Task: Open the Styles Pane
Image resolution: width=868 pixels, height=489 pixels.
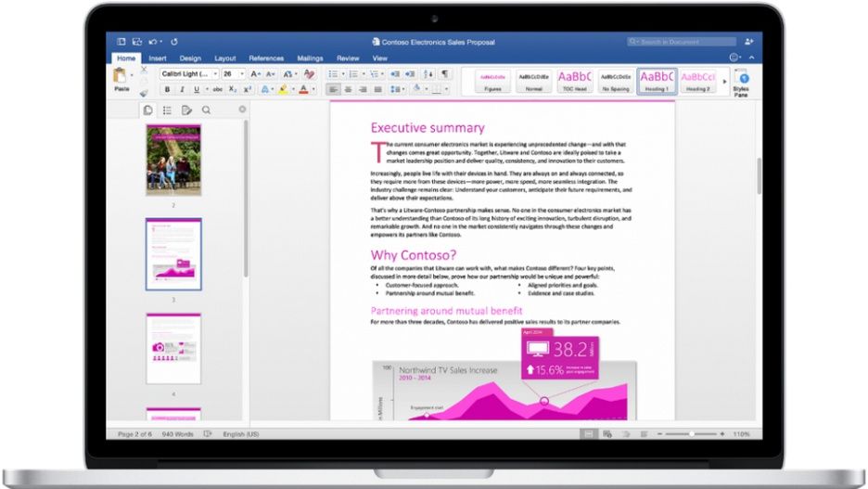Action: pos(741,84)
